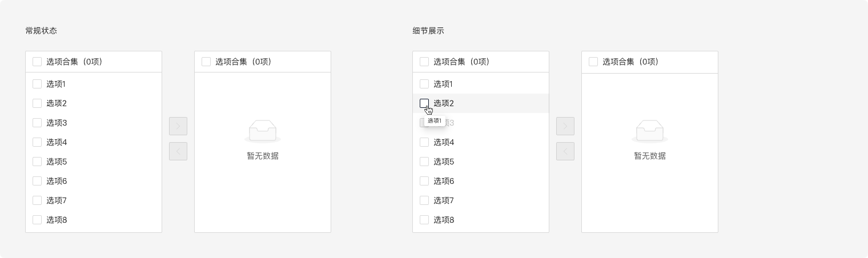Check 选项1 in the 常规状态 list
Image resolution: width=868 pixels, height=258 pixels.
click(37, 84)
